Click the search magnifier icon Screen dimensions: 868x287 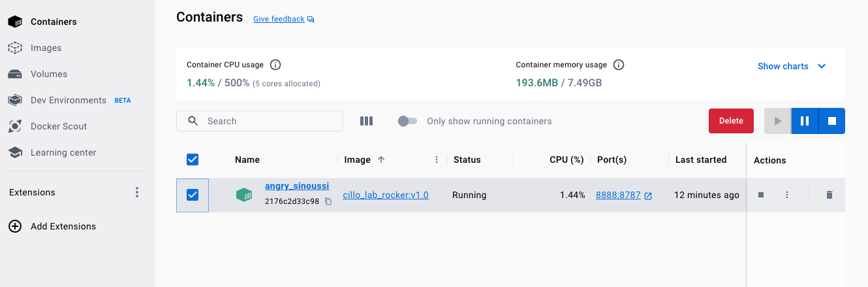(x=193, y=121)
